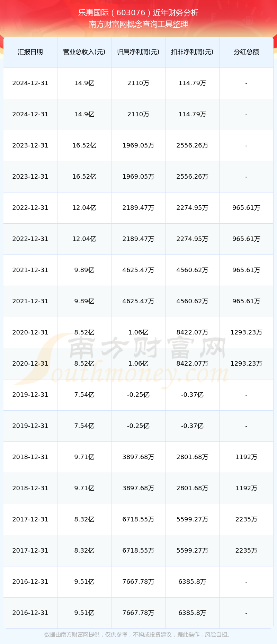Click 6718.55万 net profit in first 2017 row

coord(138,519)
